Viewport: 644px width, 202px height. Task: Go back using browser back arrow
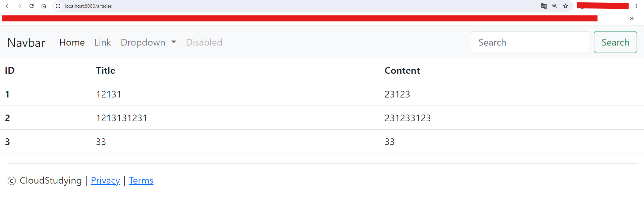coord(7,6)
